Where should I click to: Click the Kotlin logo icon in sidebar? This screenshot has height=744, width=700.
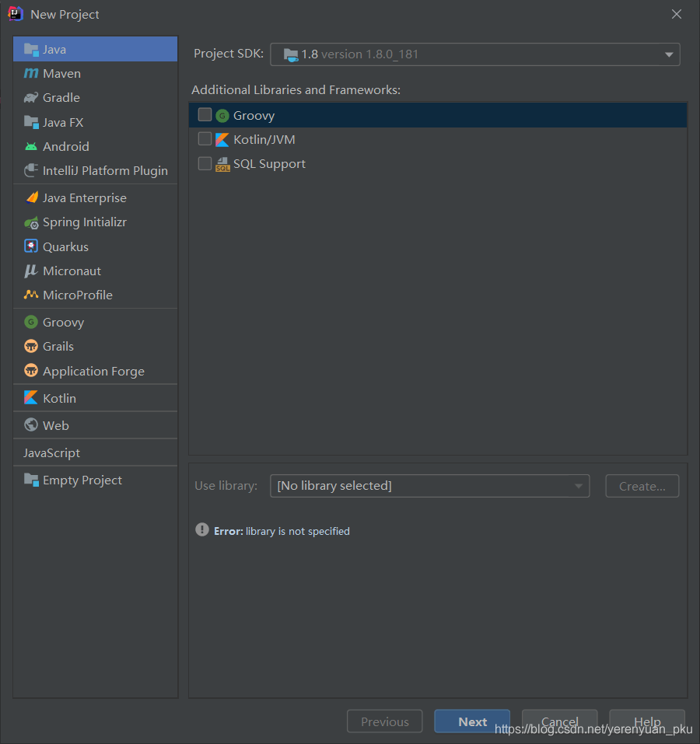[31, 397]
